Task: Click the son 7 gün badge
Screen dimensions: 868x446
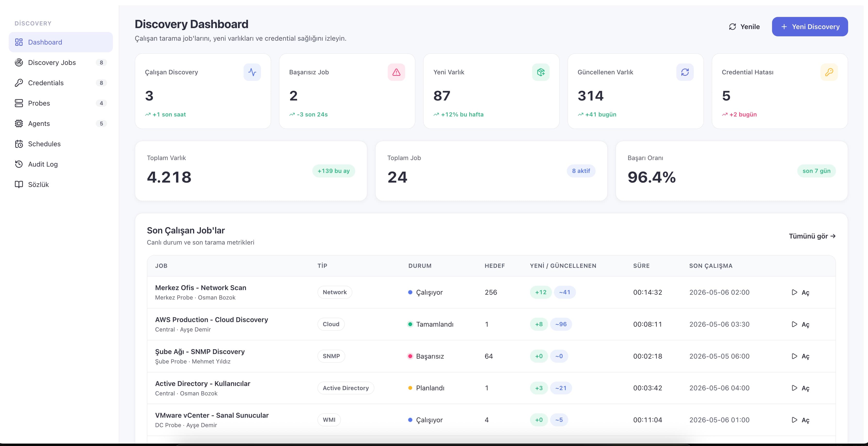Action: [x=816, y=171]
